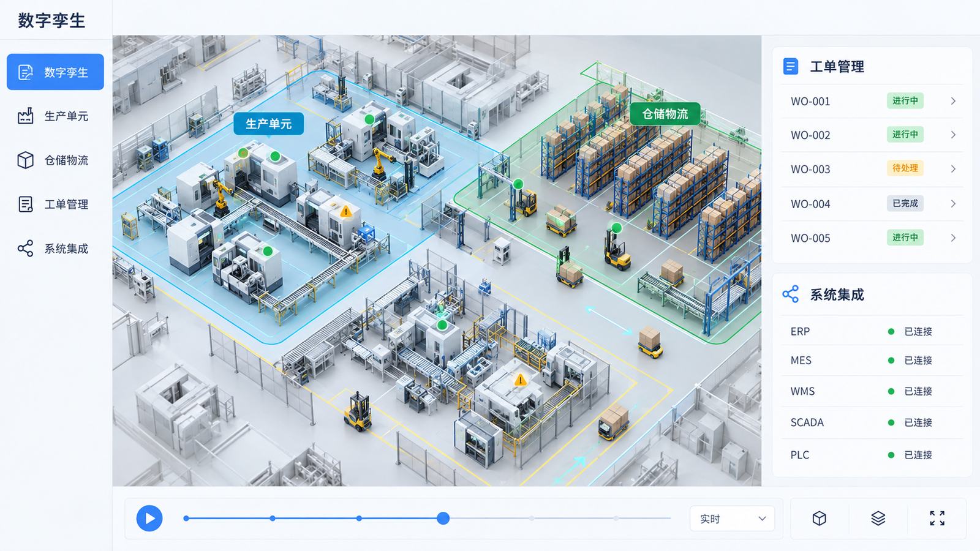Click the 待处理 status tag of WO-003
Screen dimensions: 980x551
point(905,168)
